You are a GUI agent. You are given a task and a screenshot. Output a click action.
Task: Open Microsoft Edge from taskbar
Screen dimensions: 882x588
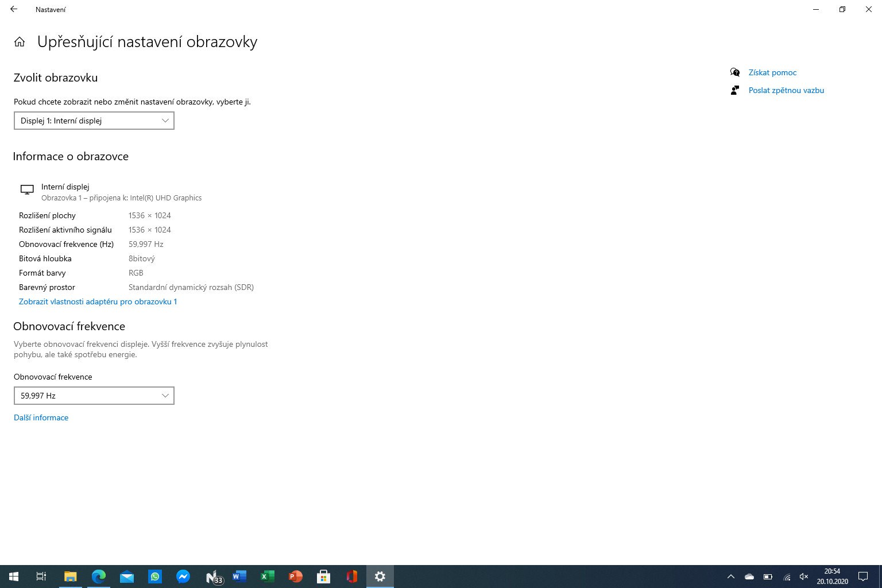(x=98, y=577)
